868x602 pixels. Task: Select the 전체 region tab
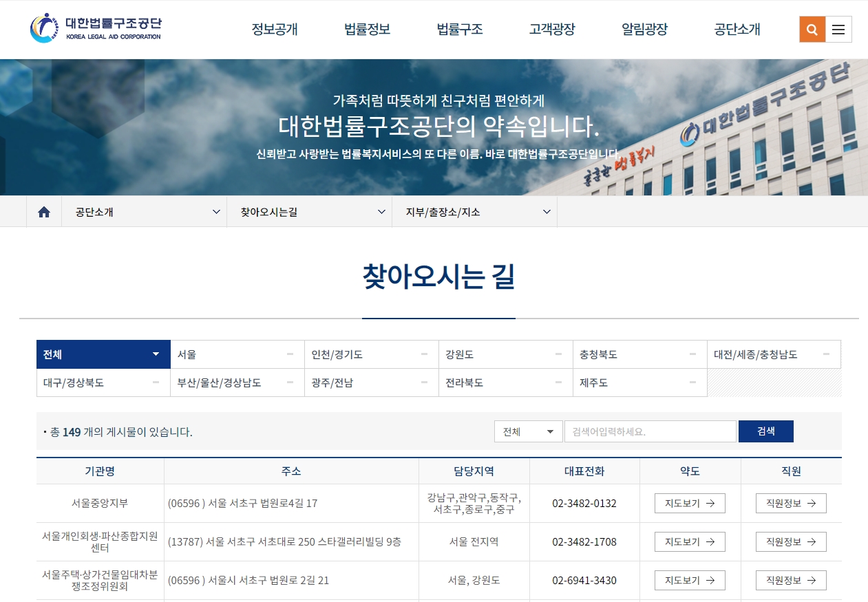pos(103,354)
